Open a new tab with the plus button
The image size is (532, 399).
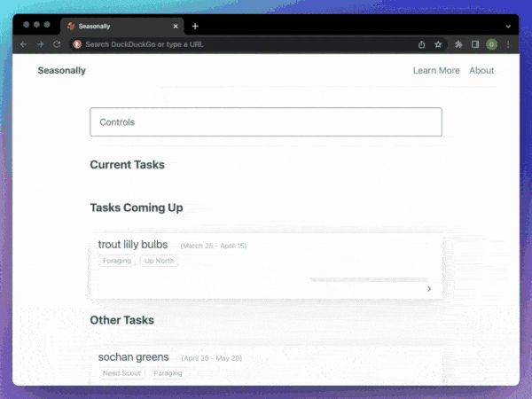click(195, 26)
